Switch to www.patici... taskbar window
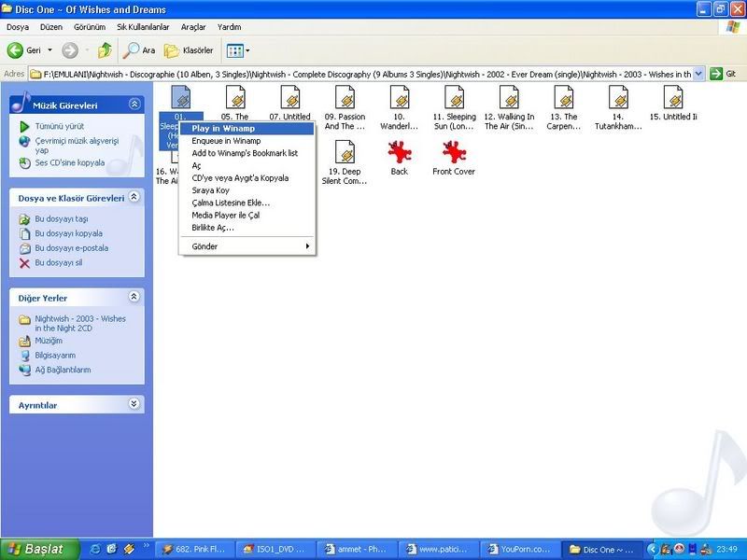 pyautogui.click(x=437, y=550)
